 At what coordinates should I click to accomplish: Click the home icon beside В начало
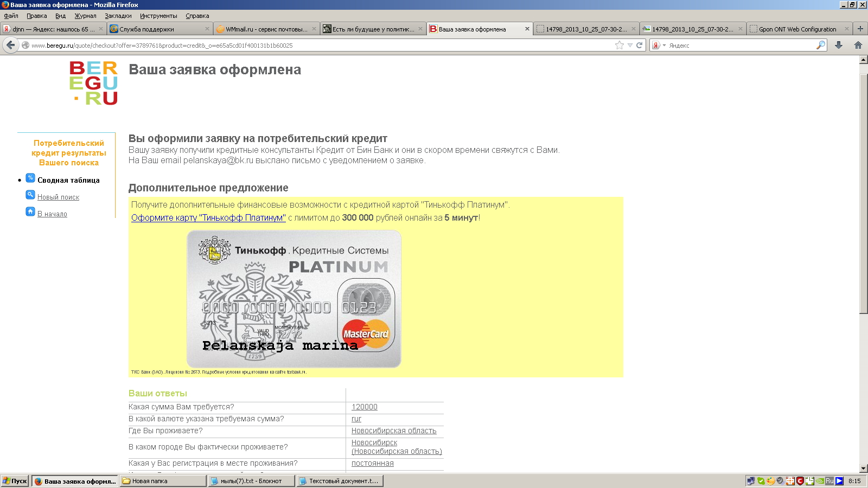coord(30,211)
